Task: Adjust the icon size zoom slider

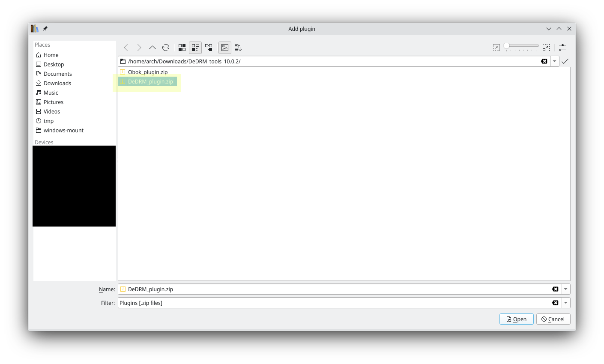Action: (507, 46)
